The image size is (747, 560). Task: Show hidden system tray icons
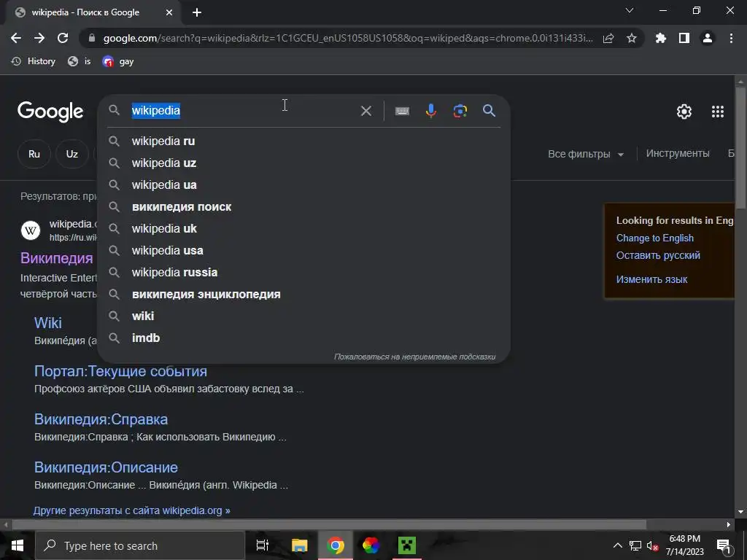pos(617,545)
